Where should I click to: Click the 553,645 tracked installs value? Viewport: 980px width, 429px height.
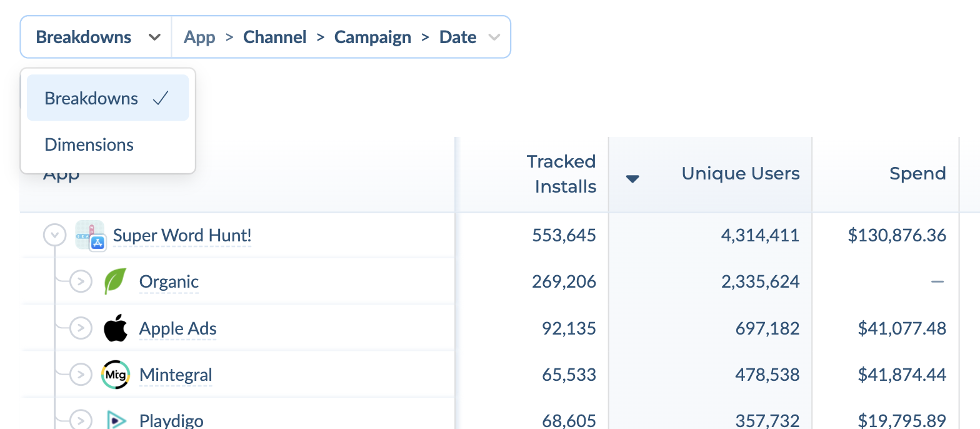point(564,235)
